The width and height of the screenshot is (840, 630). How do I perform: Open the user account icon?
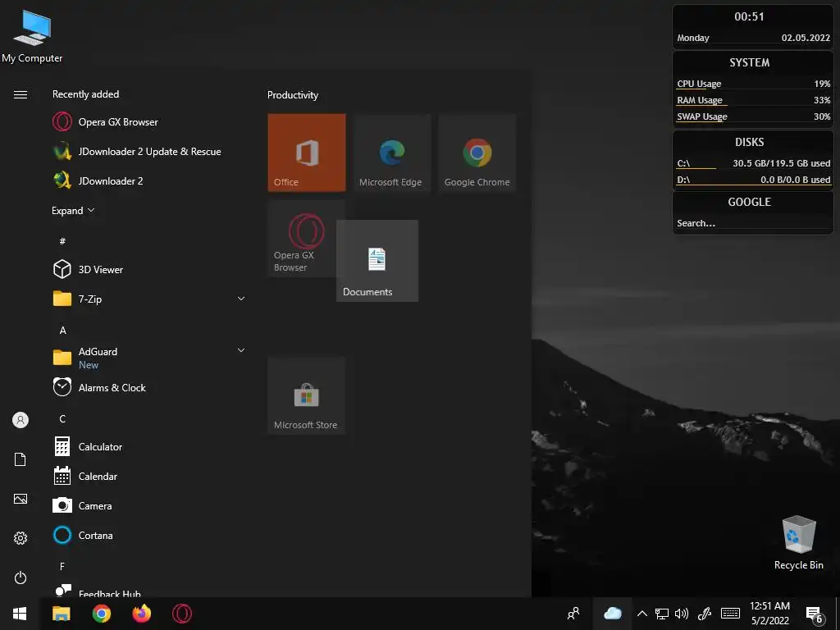pos(21,420)
